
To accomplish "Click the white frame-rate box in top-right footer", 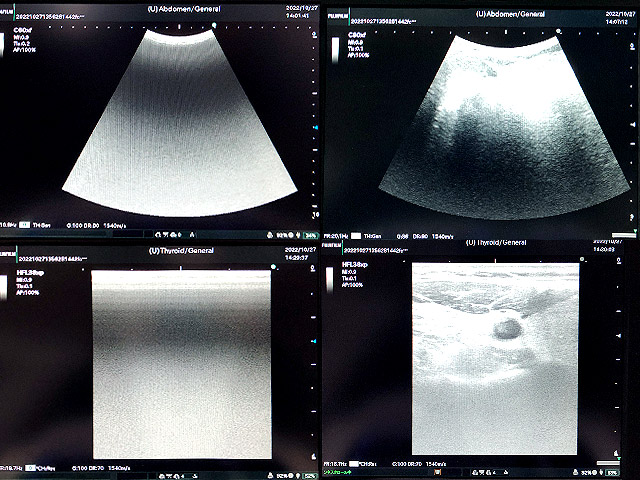I will 356,236.
